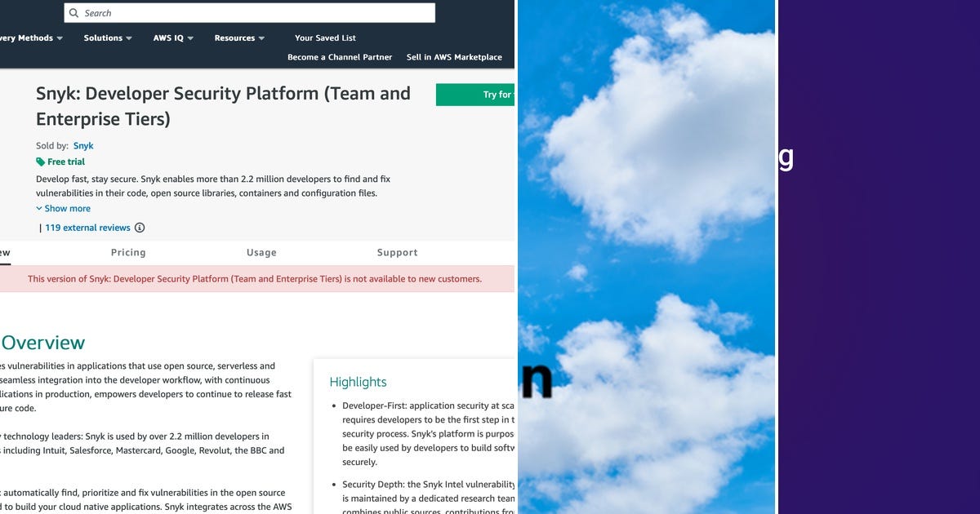Switch to the Pricing tab
The height and width of the screenshot is (514, 980).
click(128, 252)
